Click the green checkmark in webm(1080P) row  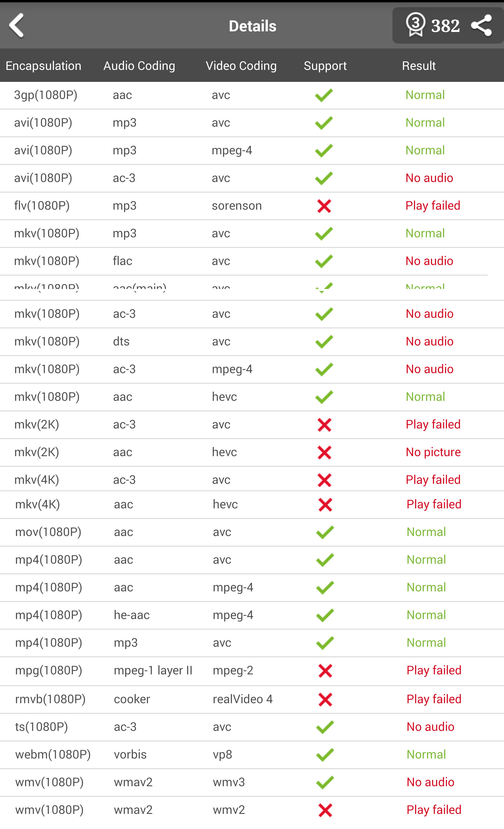tap(325, 755)
